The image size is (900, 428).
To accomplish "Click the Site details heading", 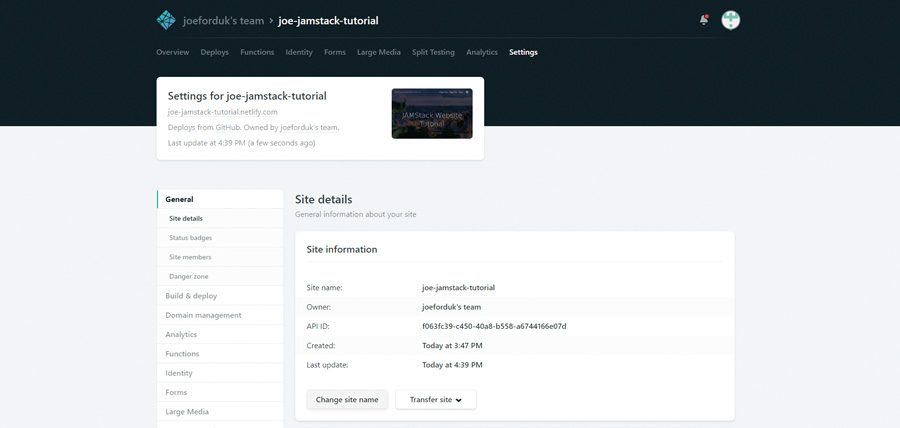I will (x=324, y=200).
